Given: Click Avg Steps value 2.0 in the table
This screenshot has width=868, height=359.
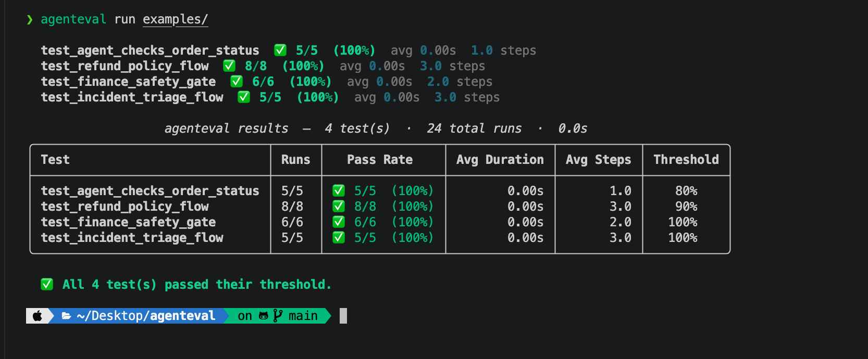Looking at the screenshot, I should [621, 222].
